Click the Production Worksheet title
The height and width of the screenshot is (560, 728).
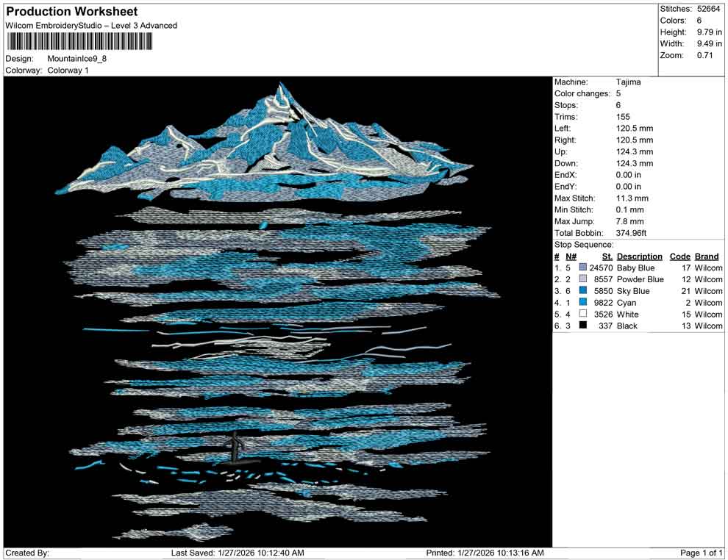71,11
